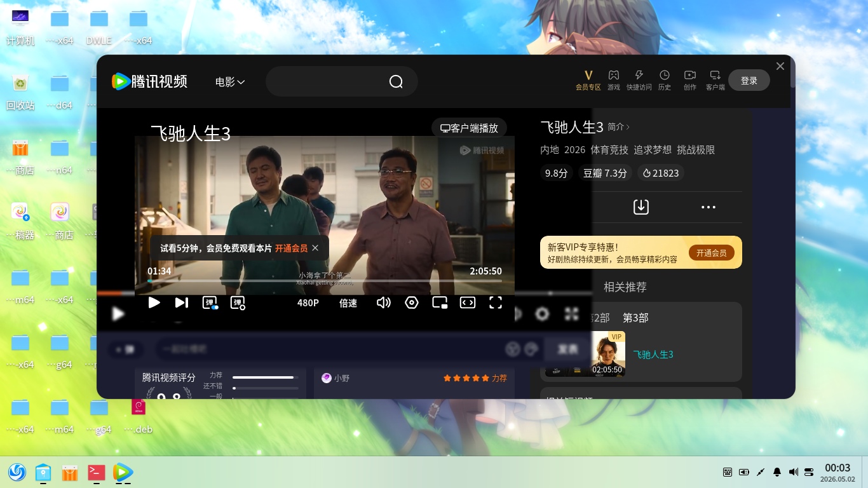Click the 挑战极限 tag
The image size is (868, 488).
pos(696,150)
